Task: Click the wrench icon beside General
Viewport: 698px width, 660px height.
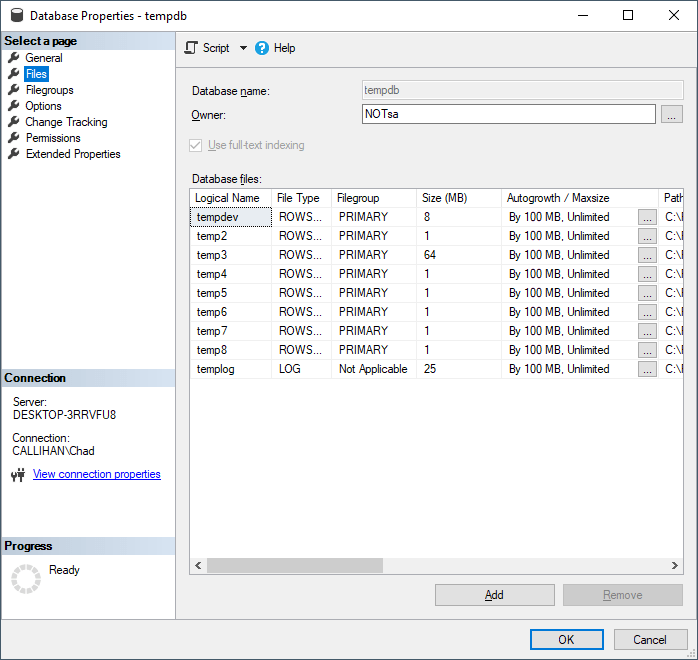Action: [14, 58]
